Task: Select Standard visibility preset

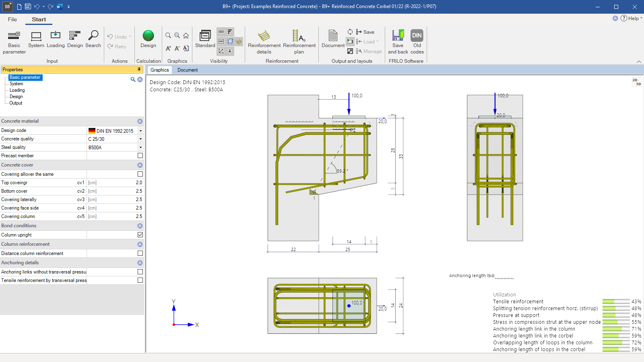Action: pos(205,39)
